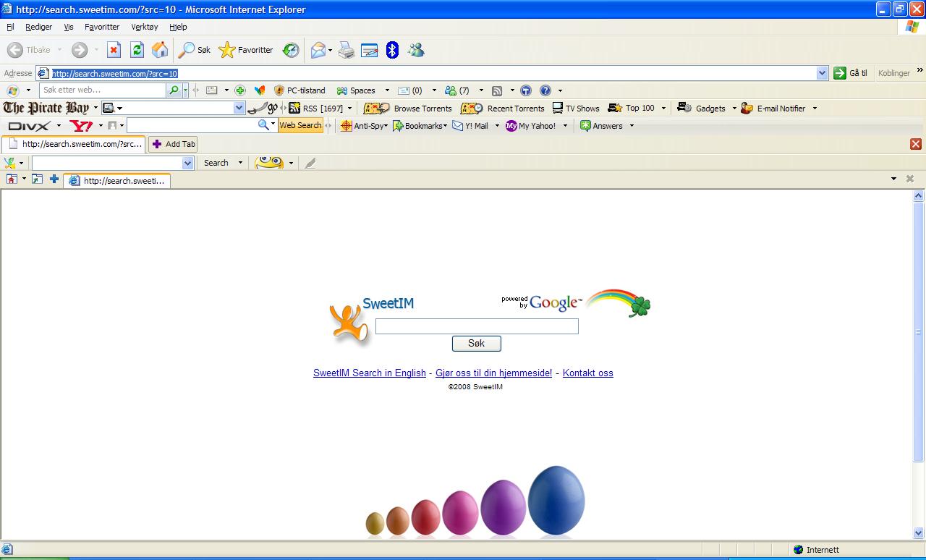Open the Kontakt oss link

[x=587, y=373]
